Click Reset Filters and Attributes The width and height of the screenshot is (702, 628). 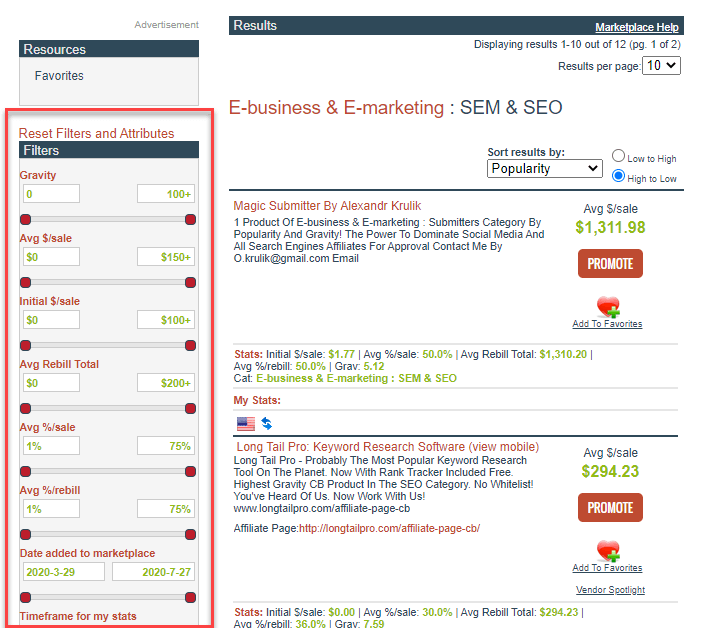coord(96,133)
